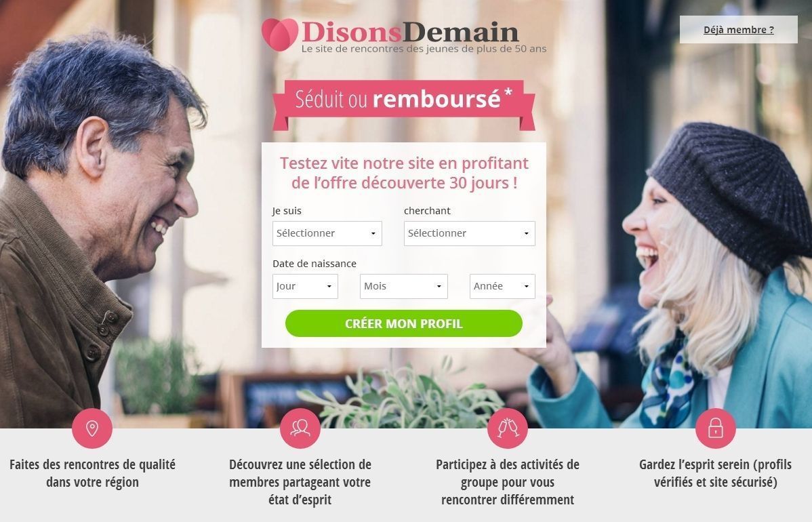Click the location pin icon
Screen dimensions: 812x522
[92, 428]
